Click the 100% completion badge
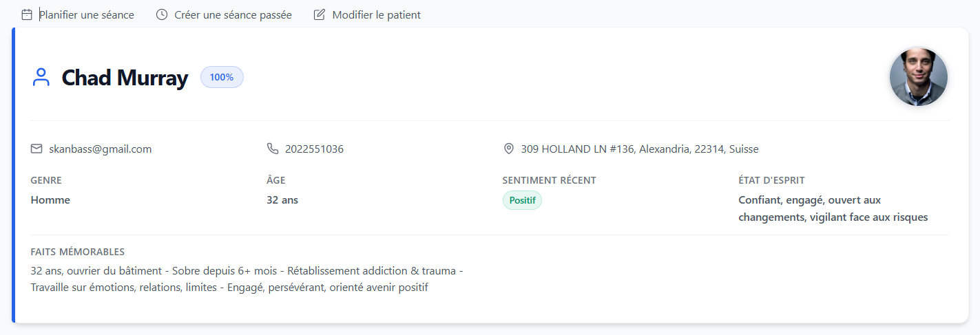 (x=222, y=77)
